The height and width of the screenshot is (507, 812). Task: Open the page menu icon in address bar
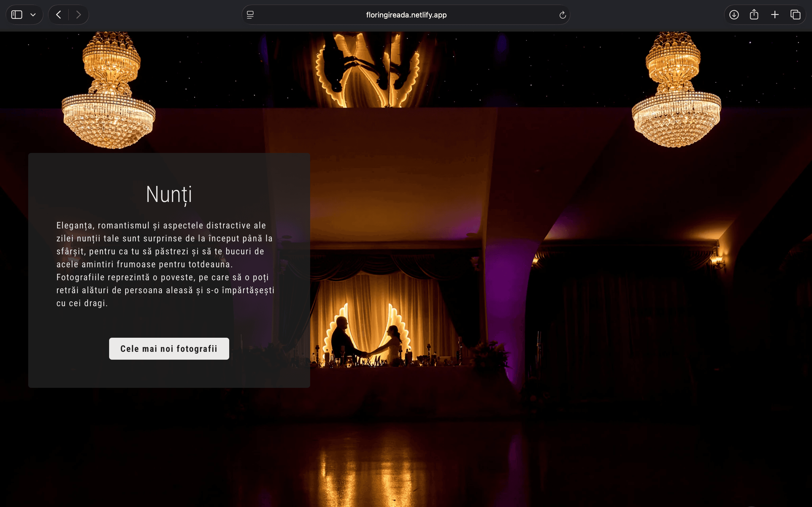click(250, 15)
